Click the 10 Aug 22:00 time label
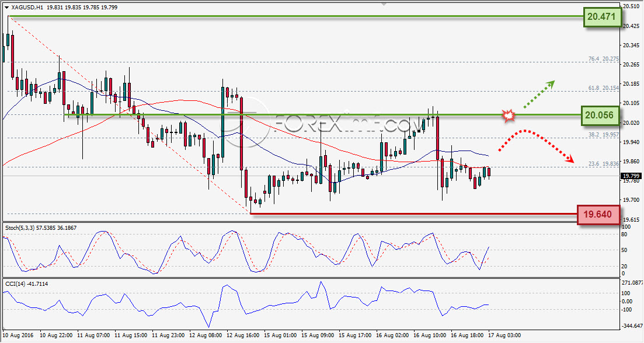644x343 pixels. pos(57,335)
